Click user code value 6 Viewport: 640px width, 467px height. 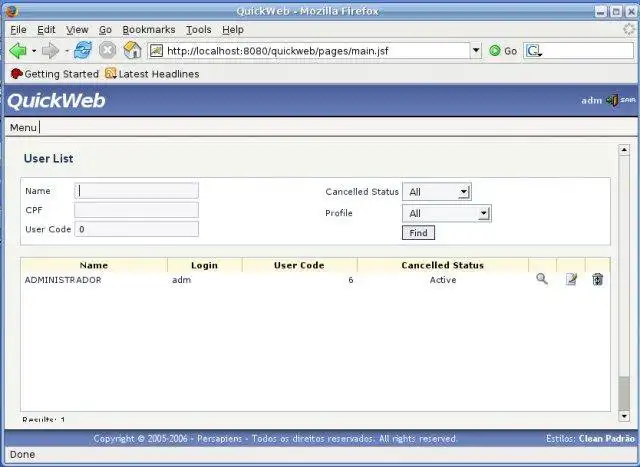[351, 280]
